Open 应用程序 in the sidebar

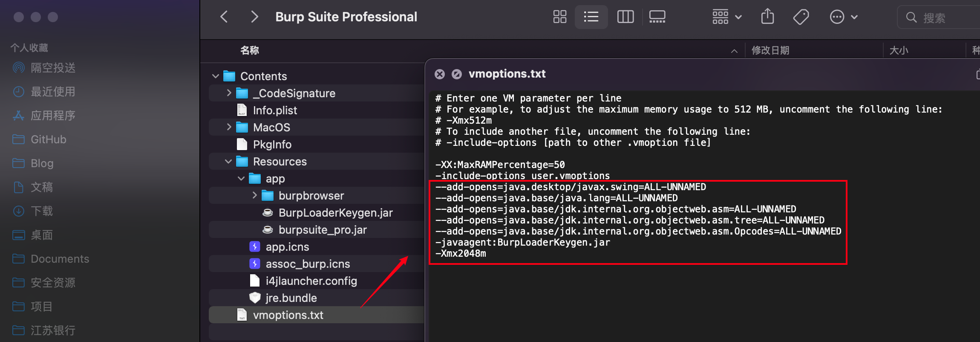click(45, 116)
